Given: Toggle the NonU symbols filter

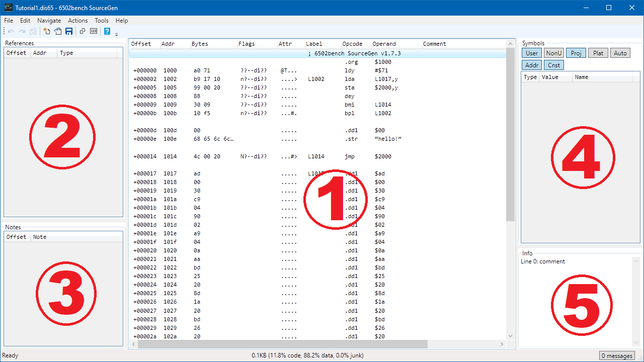Looking at the screenshot, I should pyautogui.click(x=554, y=53).
